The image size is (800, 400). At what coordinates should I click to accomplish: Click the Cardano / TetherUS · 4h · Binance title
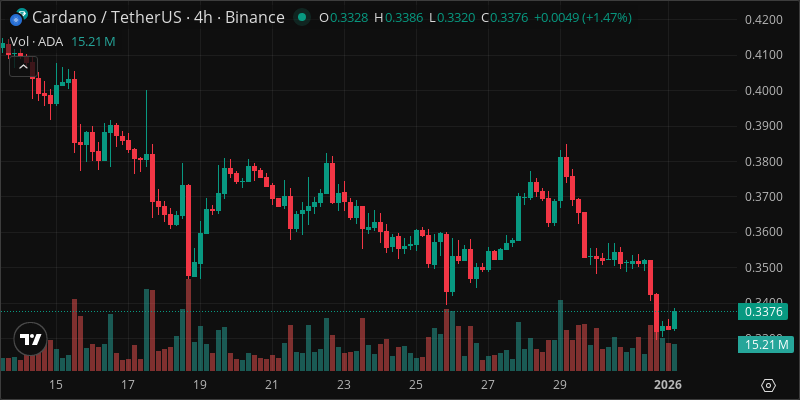click(158, 17)
